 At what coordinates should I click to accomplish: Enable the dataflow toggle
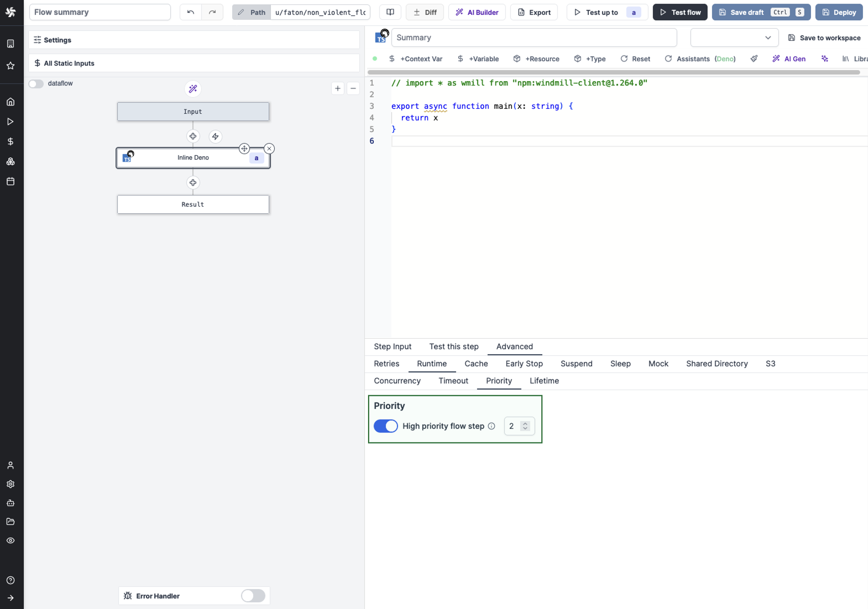36,84
